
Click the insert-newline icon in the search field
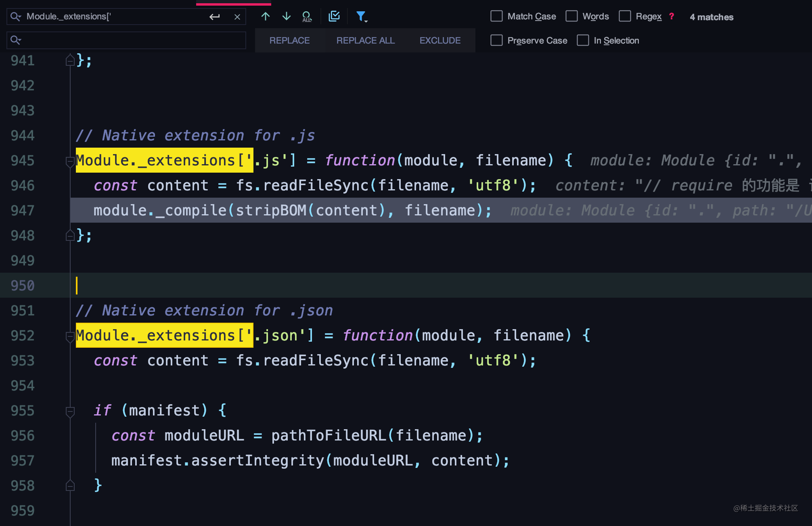215,17
